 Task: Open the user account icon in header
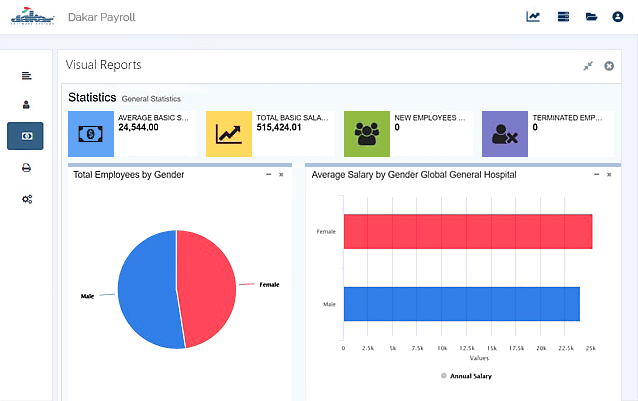pos(618,17)
